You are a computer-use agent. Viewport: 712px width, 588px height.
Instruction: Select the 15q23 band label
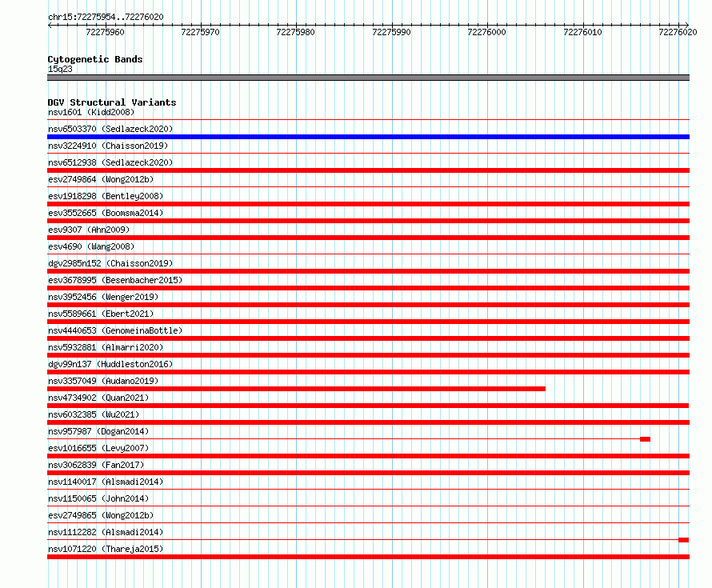(x=60, y=69)
